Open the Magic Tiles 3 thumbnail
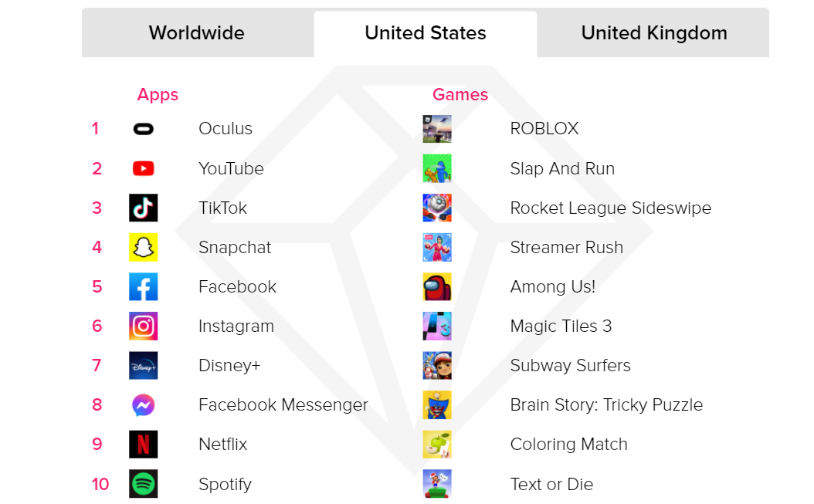 pos(437,326)
